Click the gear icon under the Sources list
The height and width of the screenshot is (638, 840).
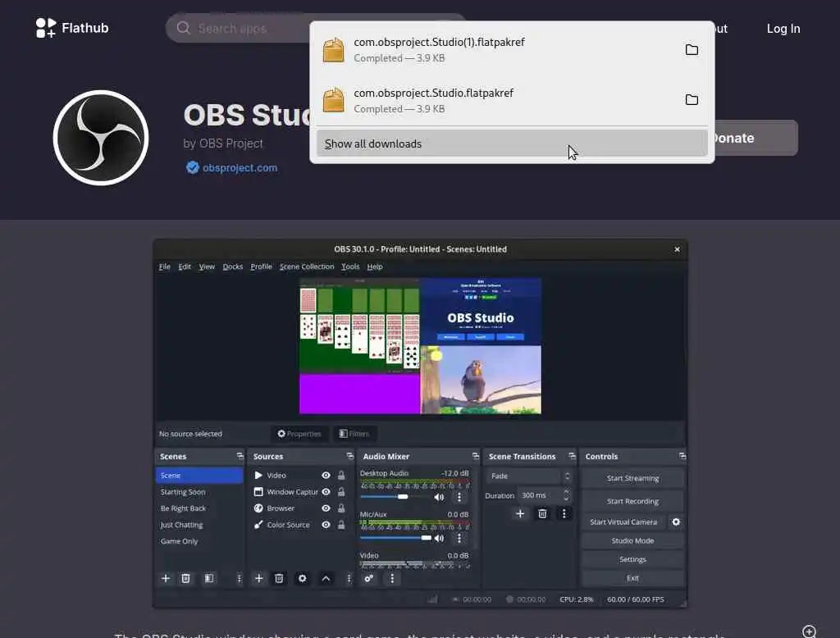pyautogui.click(x=302, y=578)
